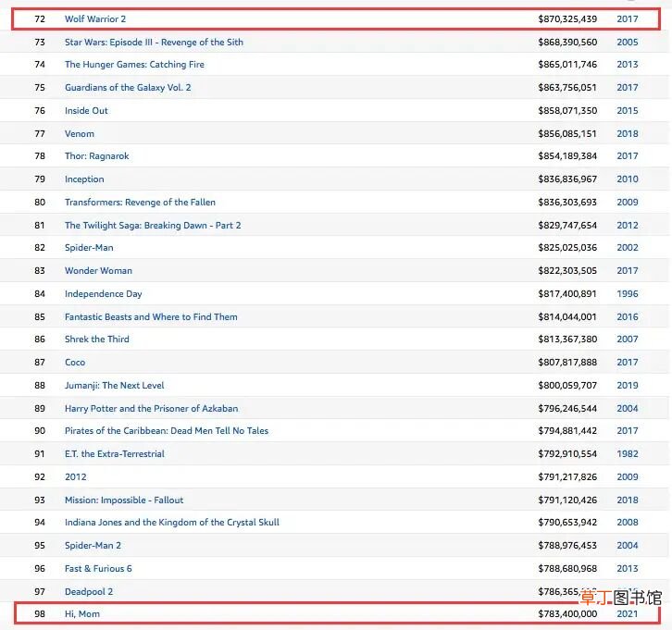The image size is (672, 630).
Task: Open the Deadpool 2 movie link
Action: tap(89, 592)
